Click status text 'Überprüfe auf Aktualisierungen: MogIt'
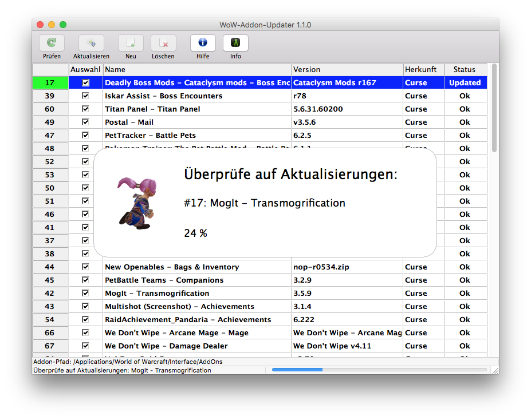Viewport: 531px width, 420px height. 122,370
